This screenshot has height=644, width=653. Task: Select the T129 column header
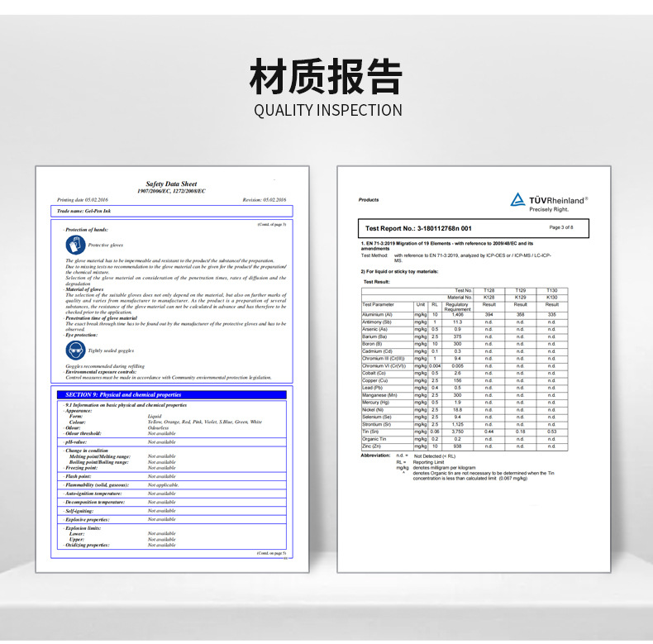[520, 290]
